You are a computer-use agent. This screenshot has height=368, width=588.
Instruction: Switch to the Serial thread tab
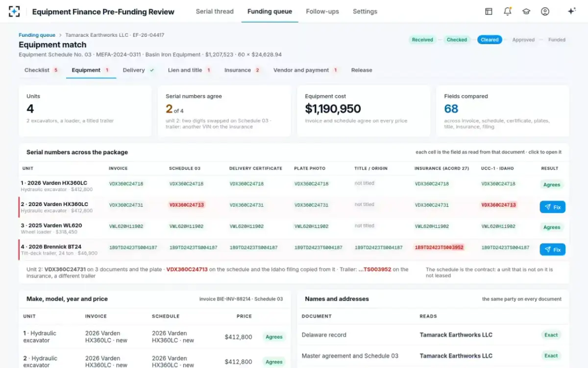coord(215,11)
